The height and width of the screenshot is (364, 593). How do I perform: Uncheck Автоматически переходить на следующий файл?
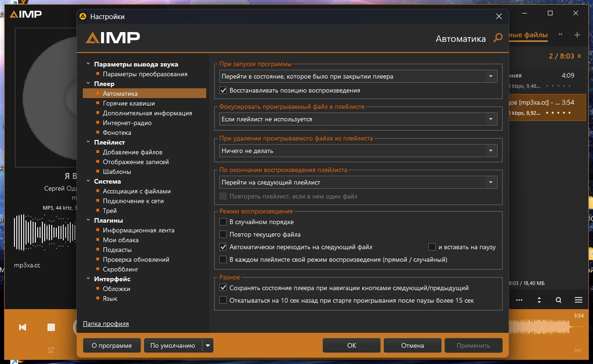223,247
